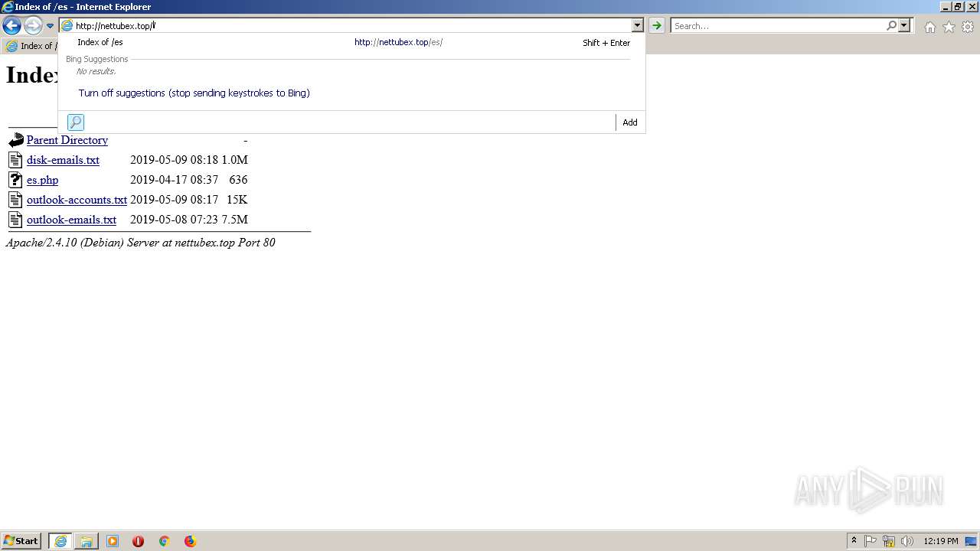The height and width of the screenshot is (551, 980).
Task: Click the '7.5M' file size text
Action: pyautogui.click(x=235, y=220)
